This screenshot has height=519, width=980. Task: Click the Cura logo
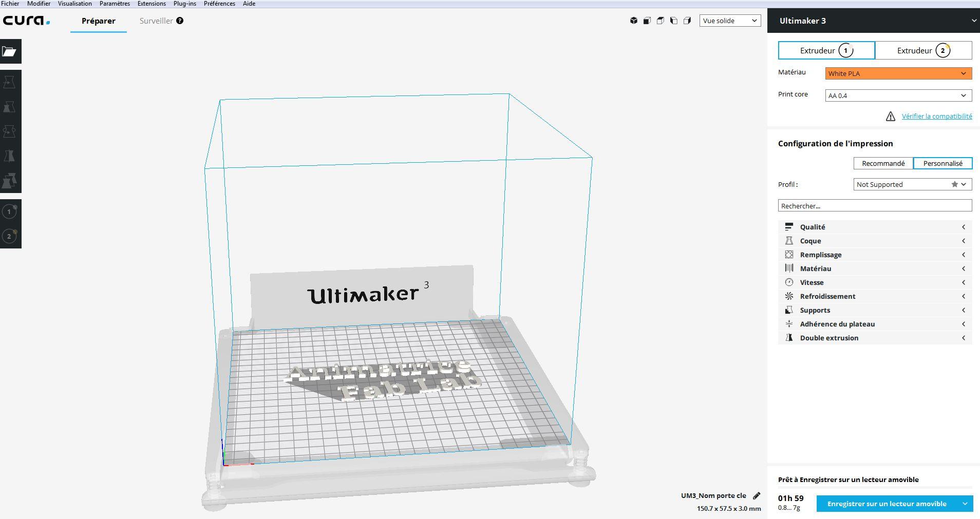[x=26, y=21]
